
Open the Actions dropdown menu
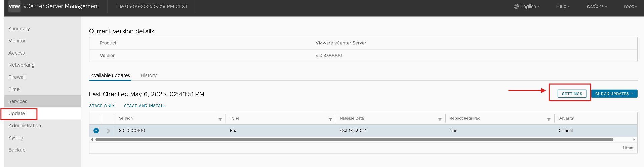coord(597,6)
